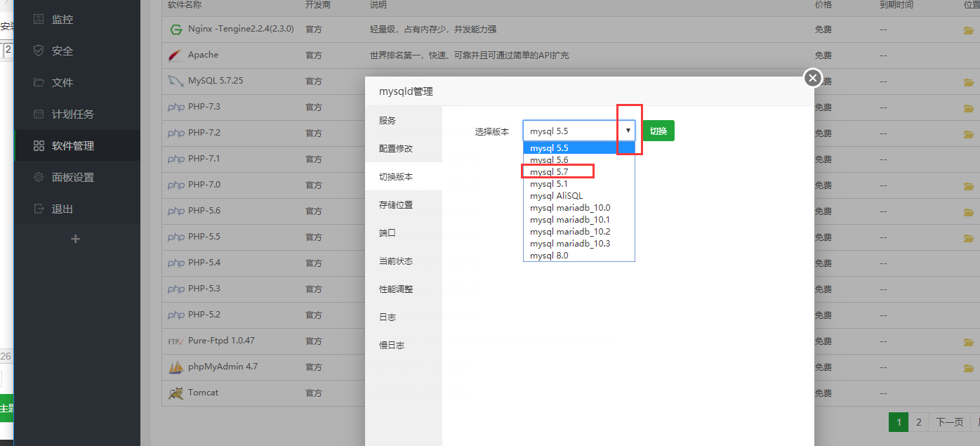Select mysql 5.1 version option
Viewport: 980px width, 446px height.
(x=579, y=184)
